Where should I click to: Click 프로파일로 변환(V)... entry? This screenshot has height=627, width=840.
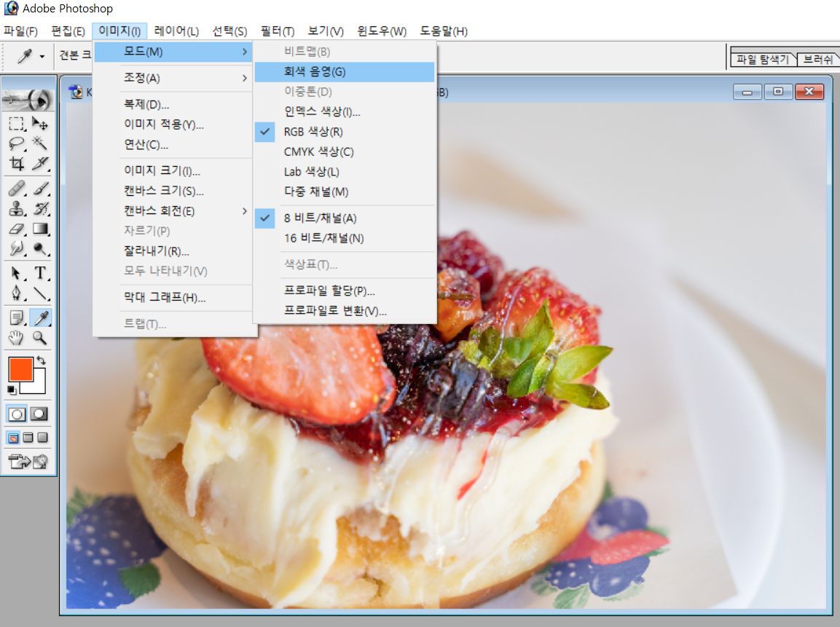345,310
